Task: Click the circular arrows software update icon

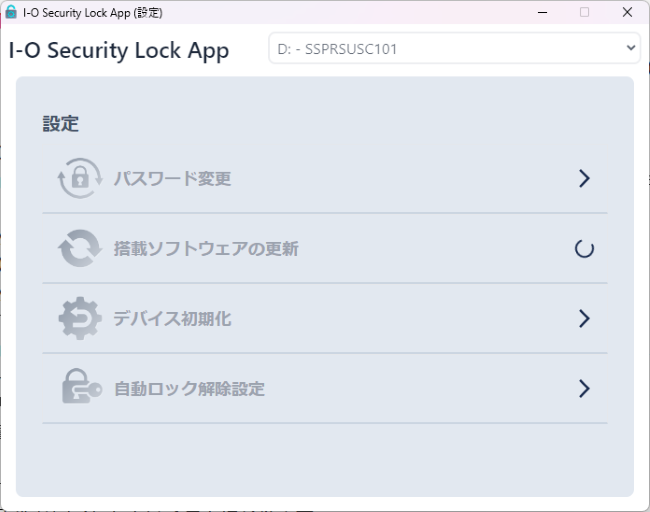Action: 80,249
